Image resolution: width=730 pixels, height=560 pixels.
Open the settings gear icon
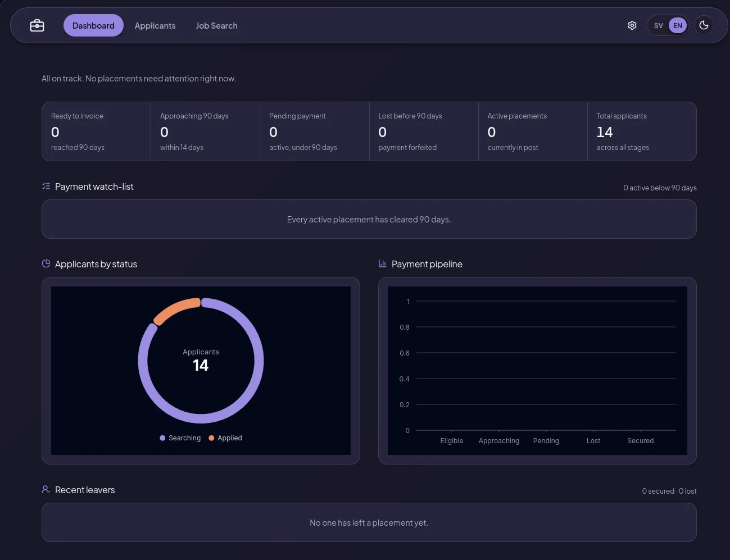[x=632, y=25]
